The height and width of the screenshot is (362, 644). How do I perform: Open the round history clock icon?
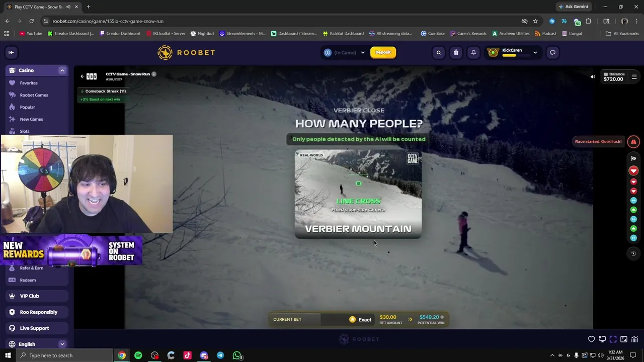(633, 253)
